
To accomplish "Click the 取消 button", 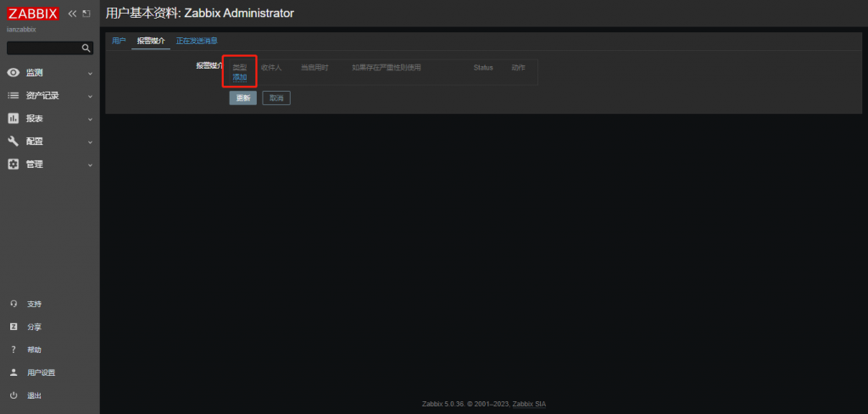I will pyautogui.click(x=276, y=98).
